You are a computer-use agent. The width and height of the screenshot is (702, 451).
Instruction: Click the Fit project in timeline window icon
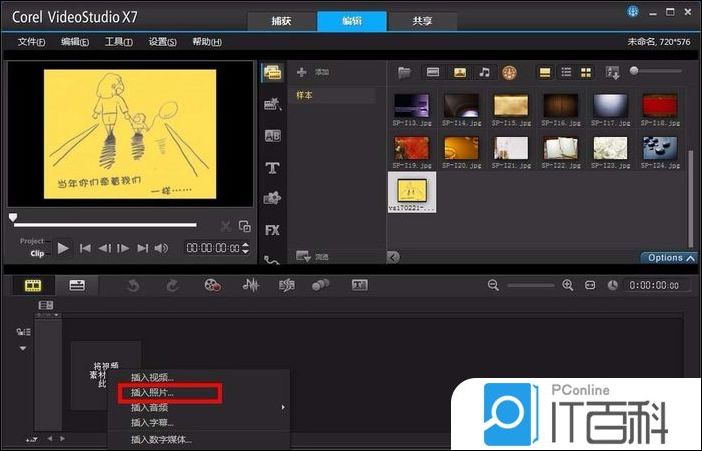point(590,285)
